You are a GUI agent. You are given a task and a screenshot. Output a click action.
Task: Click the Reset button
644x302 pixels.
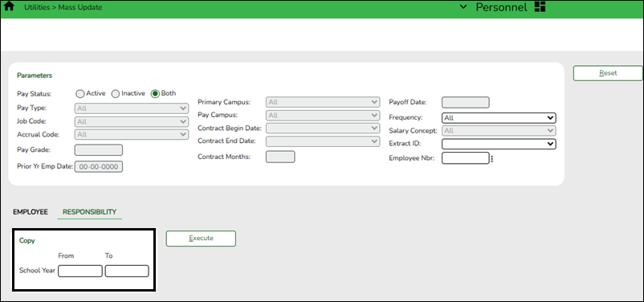tap(609, 73)
